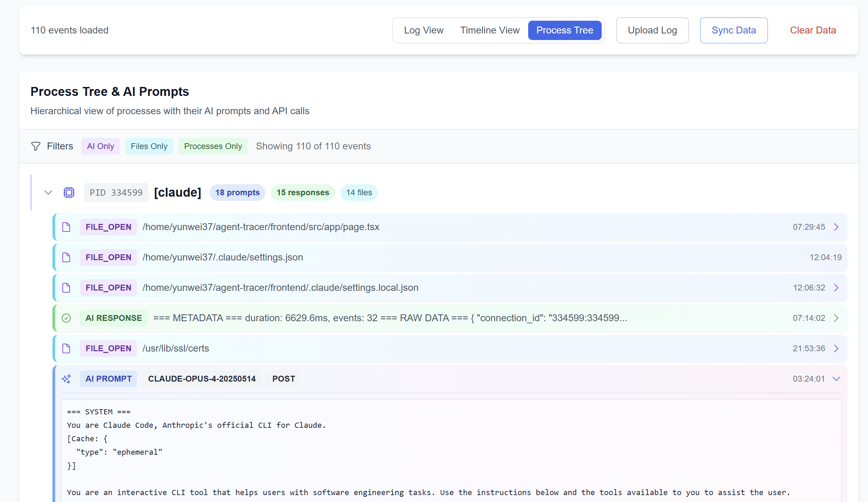This screenshot has width=868, height=502.
Task: Click the 07:14:02 timestamp
Action: pos(809,318)
